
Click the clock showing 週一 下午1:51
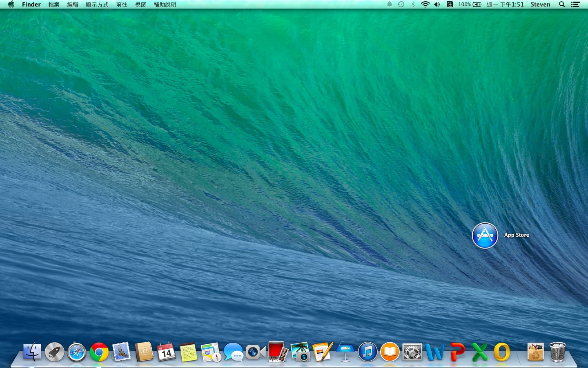point(505,4)
